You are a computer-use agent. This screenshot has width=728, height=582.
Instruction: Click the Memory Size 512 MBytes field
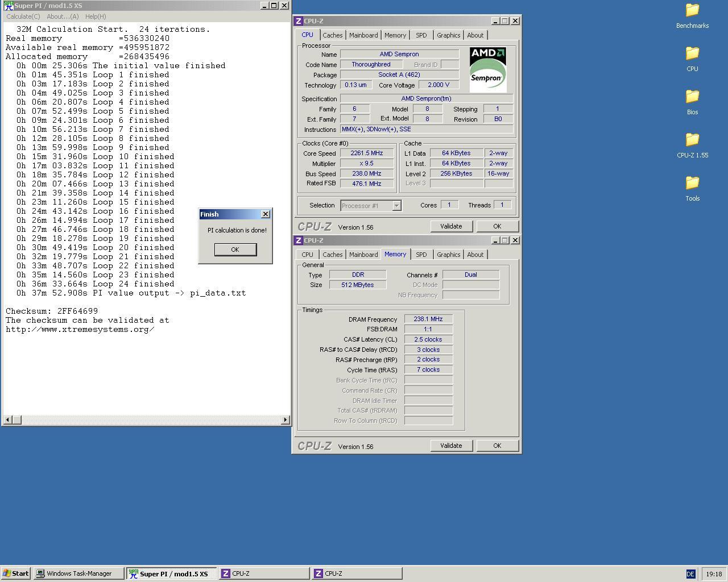pyautogui.click(x=358, y=285)
